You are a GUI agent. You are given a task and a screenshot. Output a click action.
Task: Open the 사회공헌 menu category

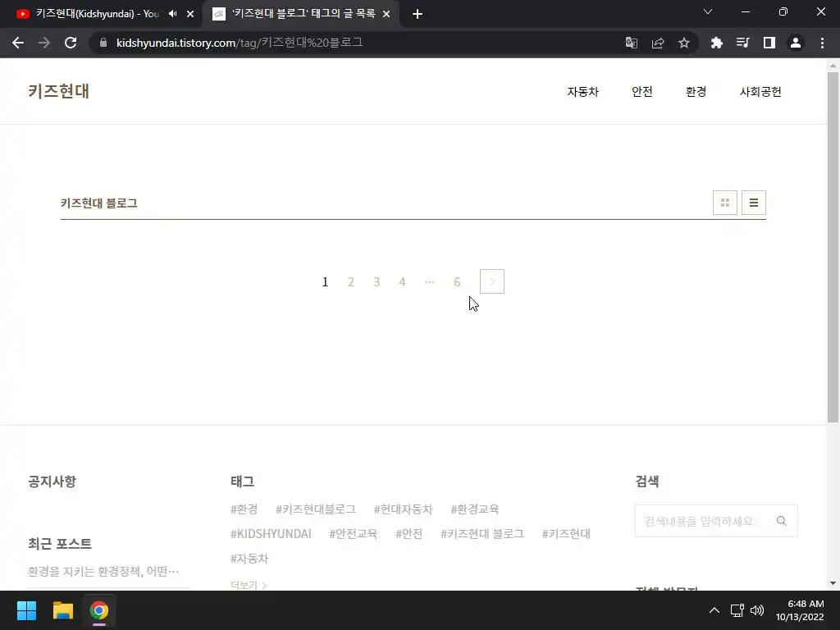[x=760, y=92]
